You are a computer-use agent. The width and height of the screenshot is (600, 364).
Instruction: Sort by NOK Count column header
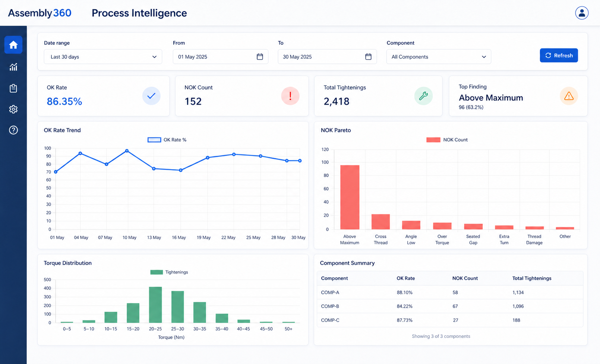pyautogui.click(x=465, y=278)
